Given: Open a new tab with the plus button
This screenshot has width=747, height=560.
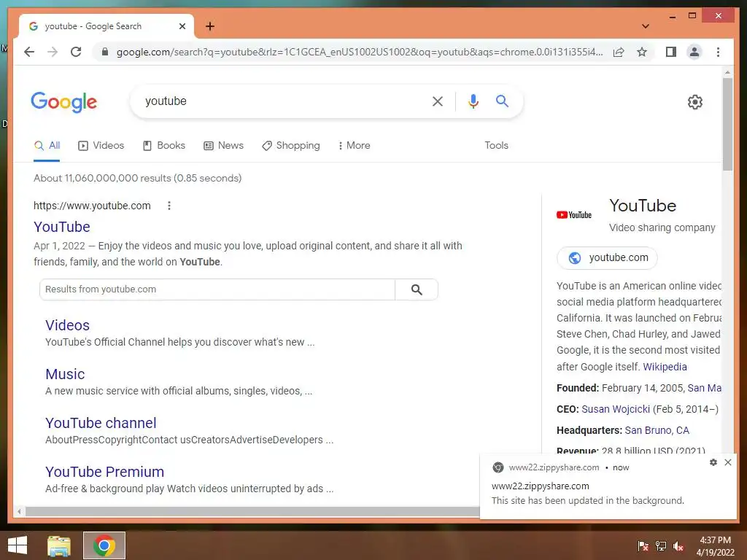Looking at the screenshot, I should 210,26.
